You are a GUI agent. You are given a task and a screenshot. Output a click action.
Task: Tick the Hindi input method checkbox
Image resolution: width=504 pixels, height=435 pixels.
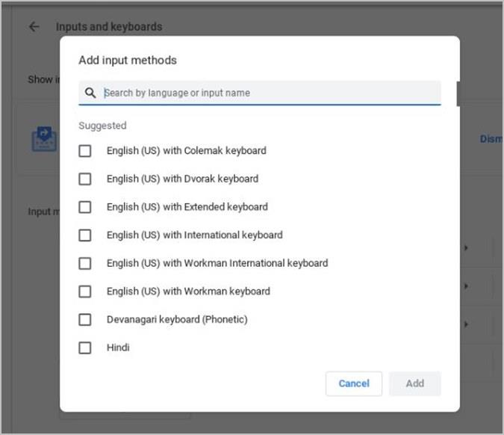85,348
